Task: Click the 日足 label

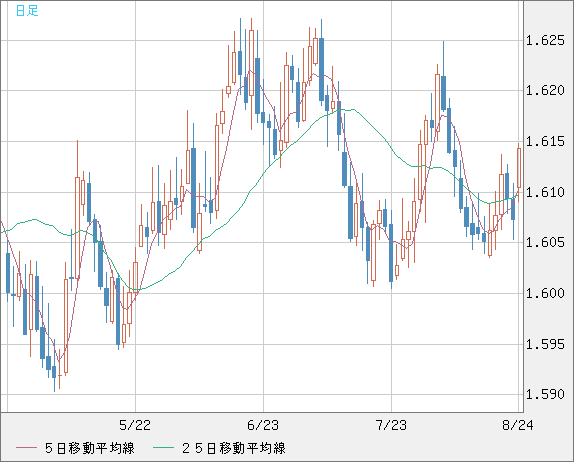Action: point(27,11)
